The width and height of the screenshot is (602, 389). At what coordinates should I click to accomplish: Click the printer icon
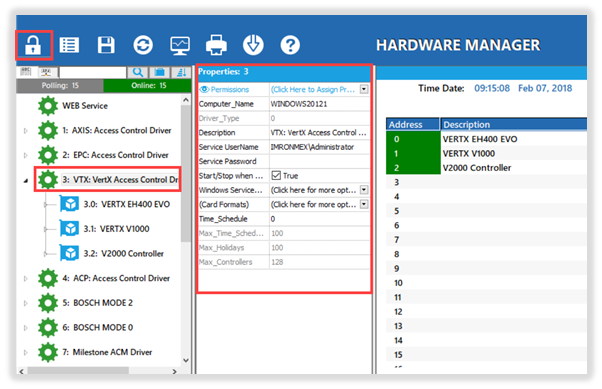click(x=216, y=45)
